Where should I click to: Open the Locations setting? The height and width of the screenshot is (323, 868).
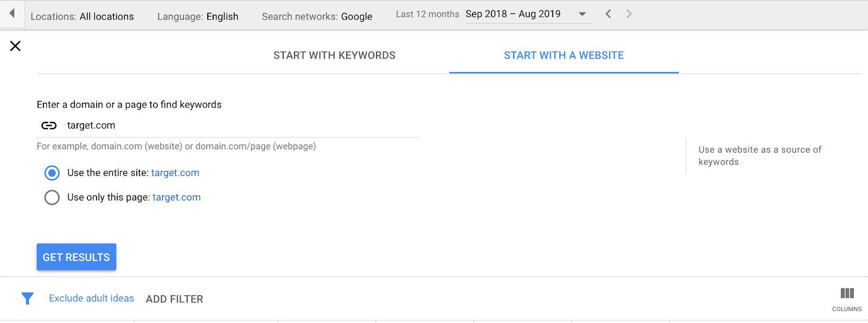82,16
